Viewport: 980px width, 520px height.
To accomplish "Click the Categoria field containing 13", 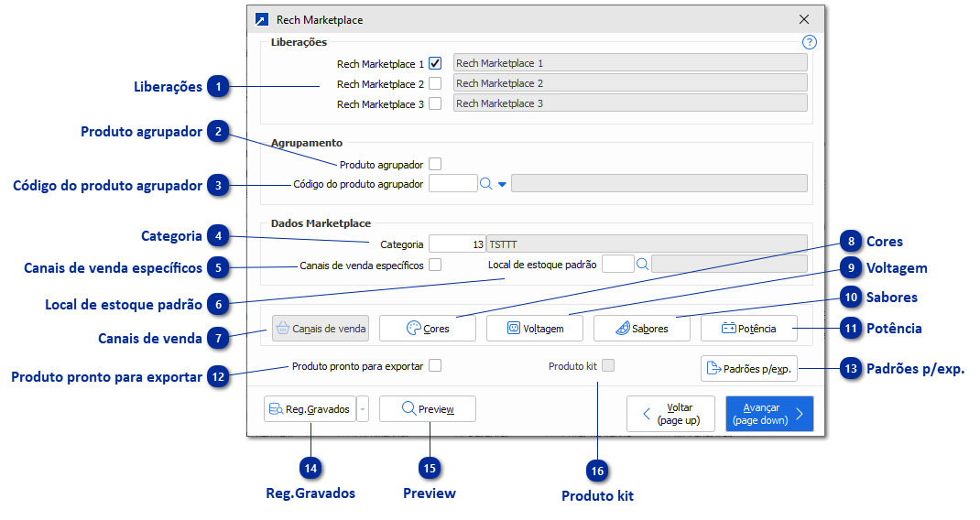I will [458, 244].
